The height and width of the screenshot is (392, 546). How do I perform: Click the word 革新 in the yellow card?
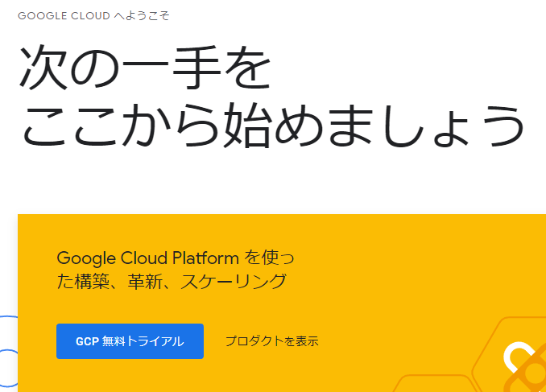(x=145, y=282)
